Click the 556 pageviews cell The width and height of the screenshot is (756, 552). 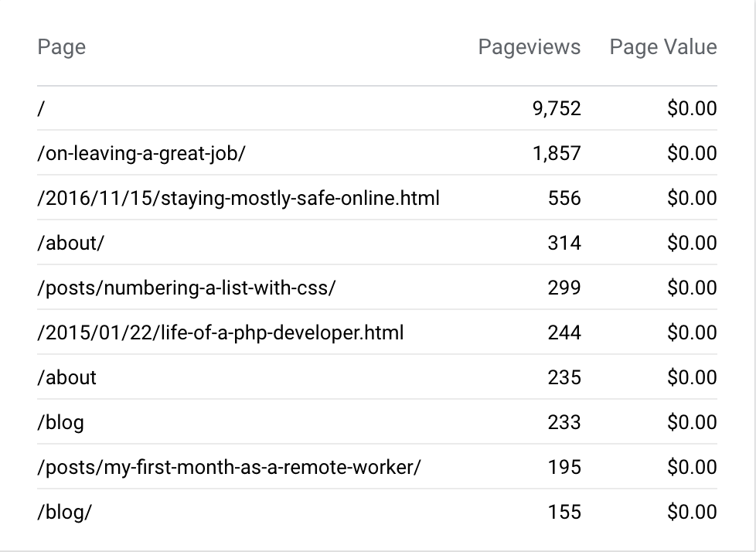pos(564,198)
